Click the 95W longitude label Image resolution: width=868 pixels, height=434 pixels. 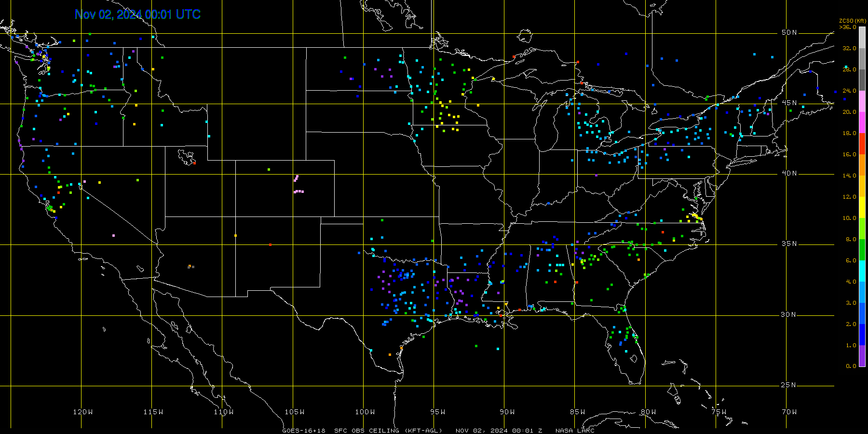[x=438, y=412]
